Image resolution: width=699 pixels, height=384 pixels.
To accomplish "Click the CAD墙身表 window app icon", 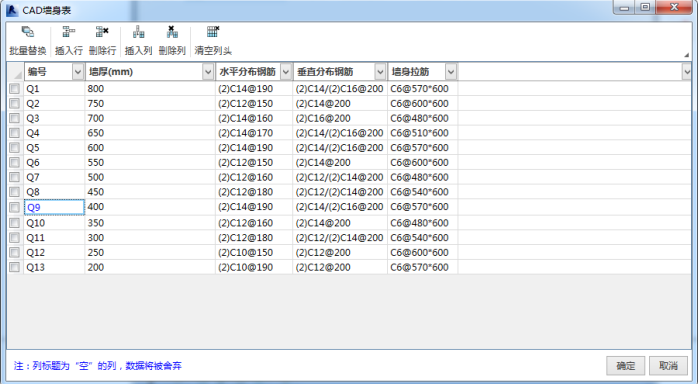I will 12,10.
